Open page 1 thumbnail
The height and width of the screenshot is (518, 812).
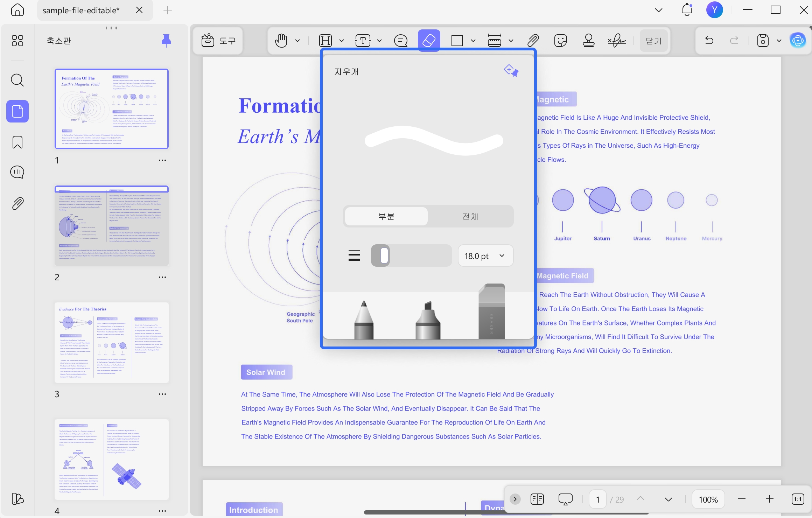(x=112, y=109)
